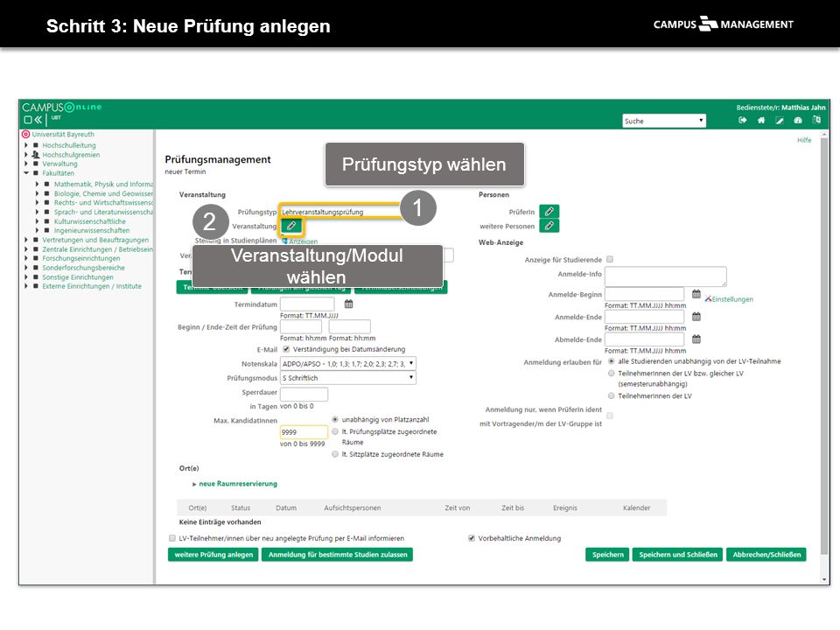Click the Hochschulgremien people icon
The image size is (840, 630).
(36, 154)
